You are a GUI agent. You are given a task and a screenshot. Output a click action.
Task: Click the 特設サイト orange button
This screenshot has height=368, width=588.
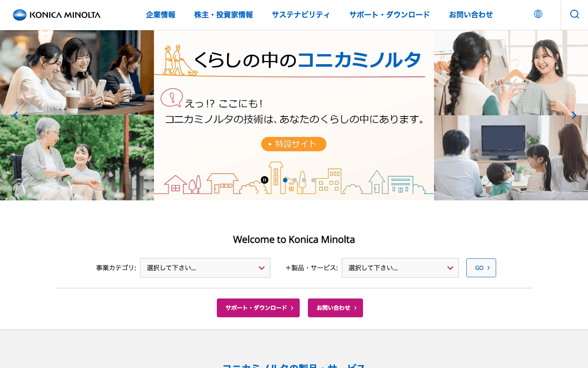(x=294, y=144)
